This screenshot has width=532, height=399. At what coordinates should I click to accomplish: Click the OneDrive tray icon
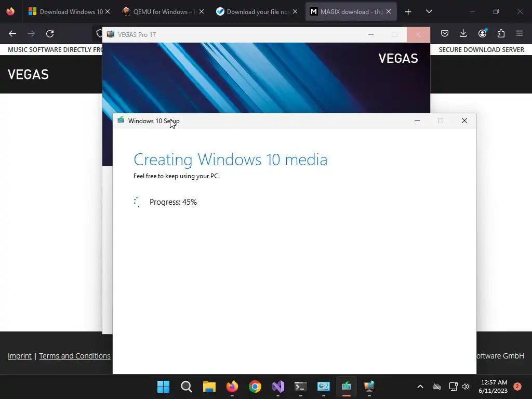437,387
